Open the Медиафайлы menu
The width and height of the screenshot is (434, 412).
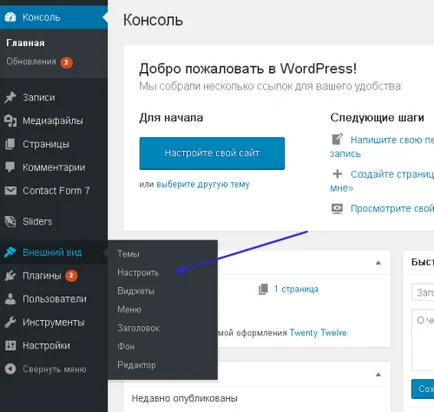(54, 121)
